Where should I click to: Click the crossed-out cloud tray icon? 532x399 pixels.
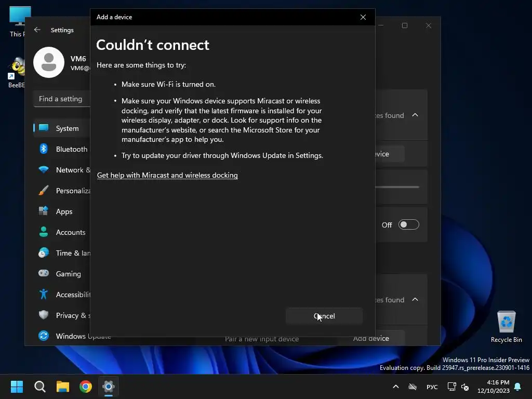point(412,387)
